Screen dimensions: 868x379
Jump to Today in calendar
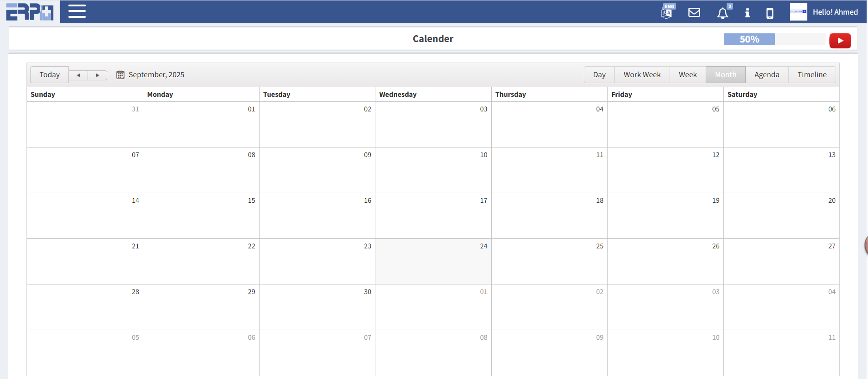[x=49, y=75]
